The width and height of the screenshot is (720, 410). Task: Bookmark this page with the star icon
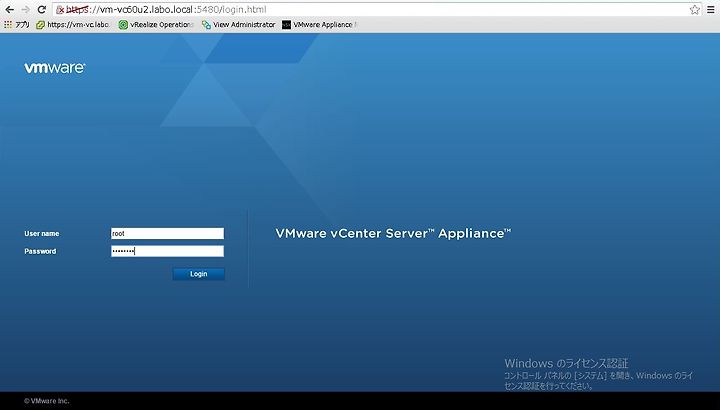pos(695,10)
